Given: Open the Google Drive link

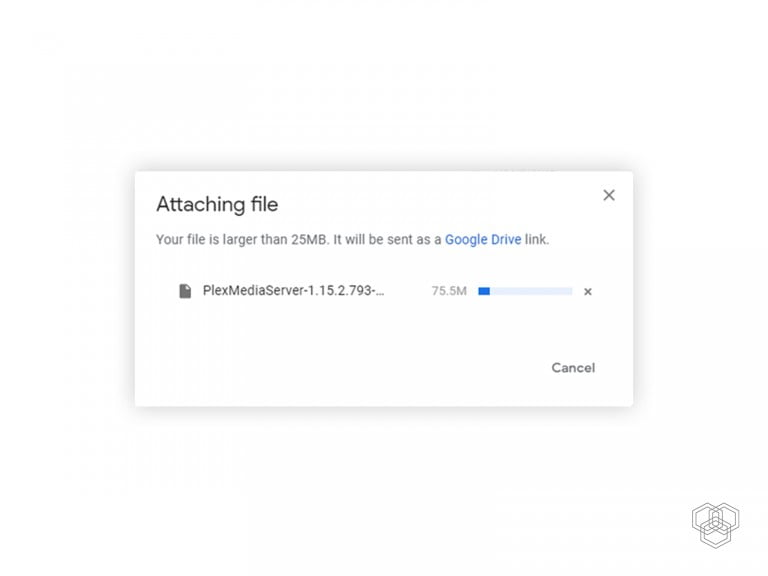Looking at the screenshot, I should click(482, 240).
